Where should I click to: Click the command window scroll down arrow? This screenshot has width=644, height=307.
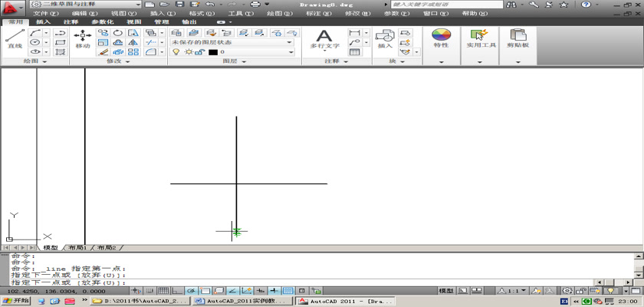pyautogui.click(x=639, y=275)
